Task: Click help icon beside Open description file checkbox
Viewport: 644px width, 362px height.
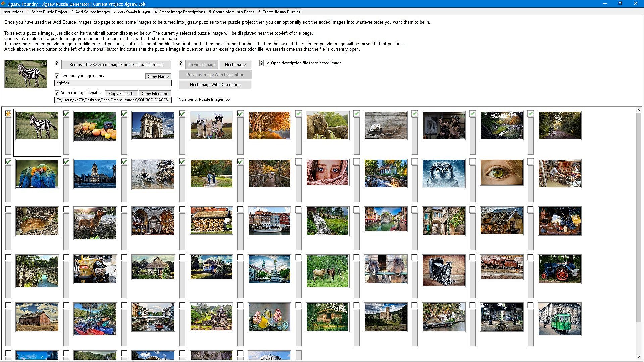Action: [261, 63]
